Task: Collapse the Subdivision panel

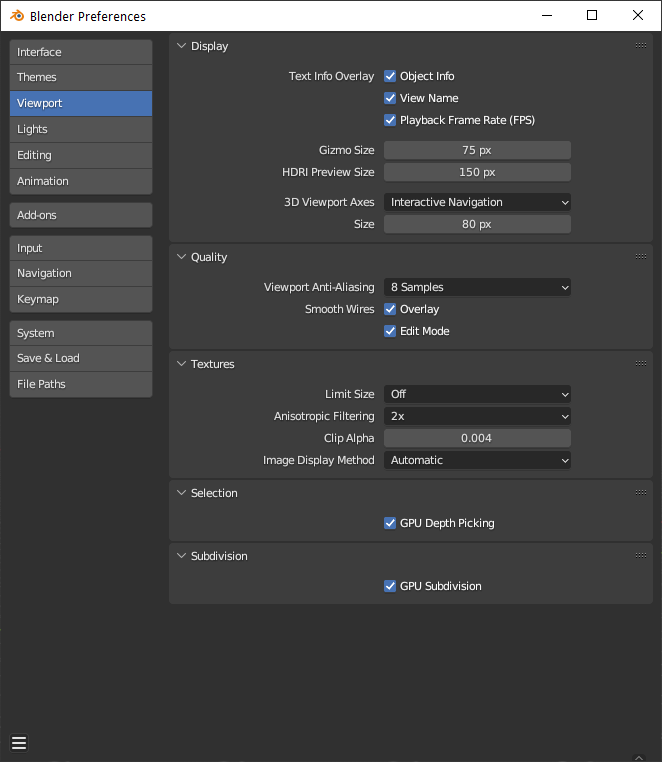Action: [x=181, y=555]
